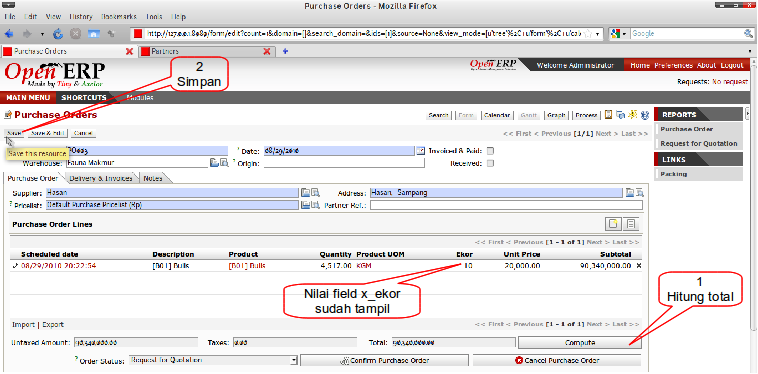Open a new browser tab with plus icon
This screenshot has height=374, width=758.
pos(285,51)
